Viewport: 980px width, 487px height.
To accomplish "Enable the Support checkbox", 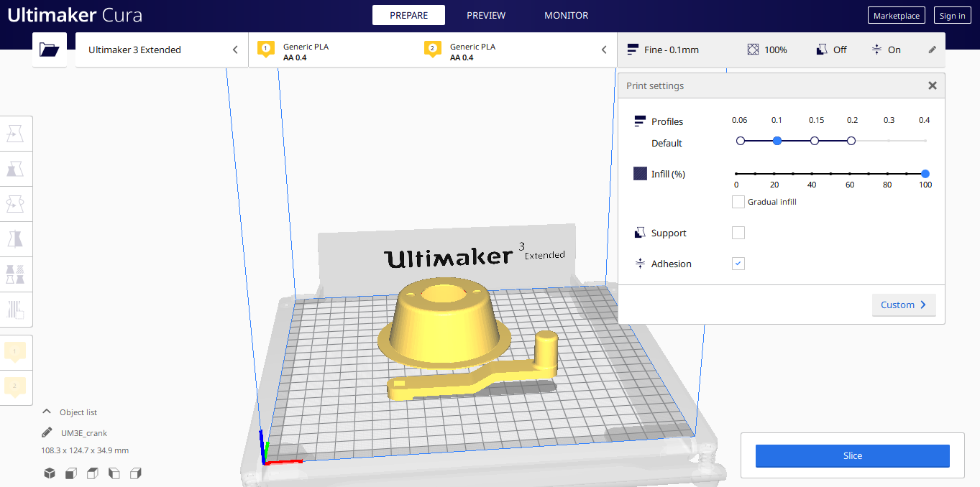I will [738, 233].
